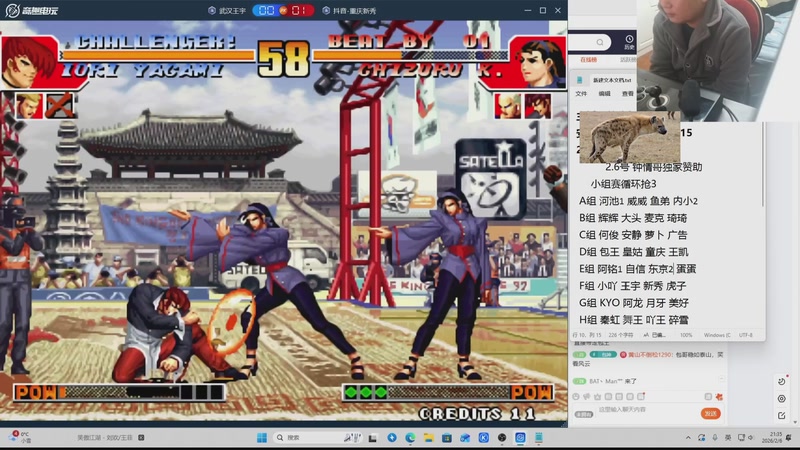
Task: Open Microsoft Store from the taskbar
Action: (x=447, y=438)
